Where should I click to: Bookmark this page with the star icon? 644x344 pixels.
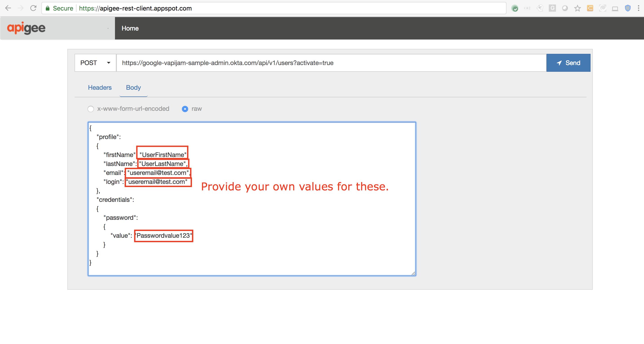577,8
